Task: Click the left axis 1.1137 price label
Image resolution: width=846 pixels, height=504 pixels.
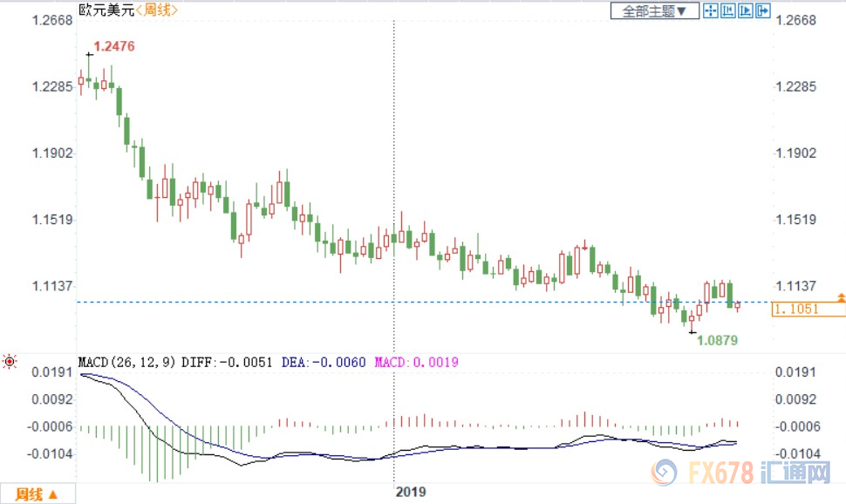Action: point(51,286)
